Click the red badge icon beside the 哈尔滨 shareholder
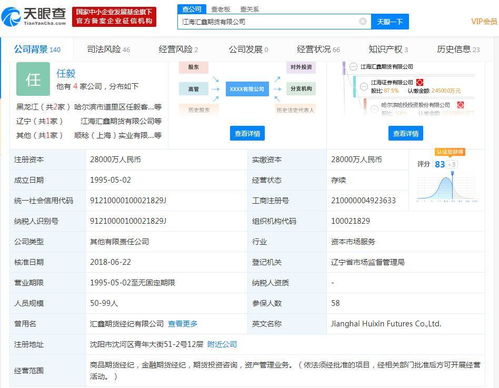The height and width of the screenshot is (388, 499). (x=460, y=105)
